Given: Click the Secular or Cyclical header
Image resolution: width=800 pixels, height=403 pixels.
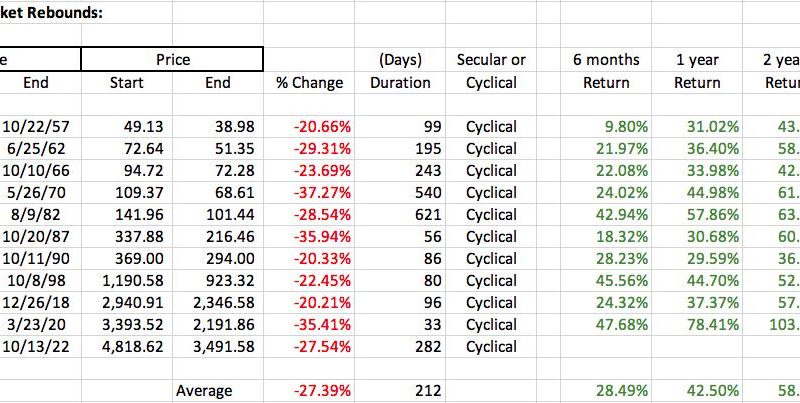Looking at the screenshot, I should (x=491, y=71).
